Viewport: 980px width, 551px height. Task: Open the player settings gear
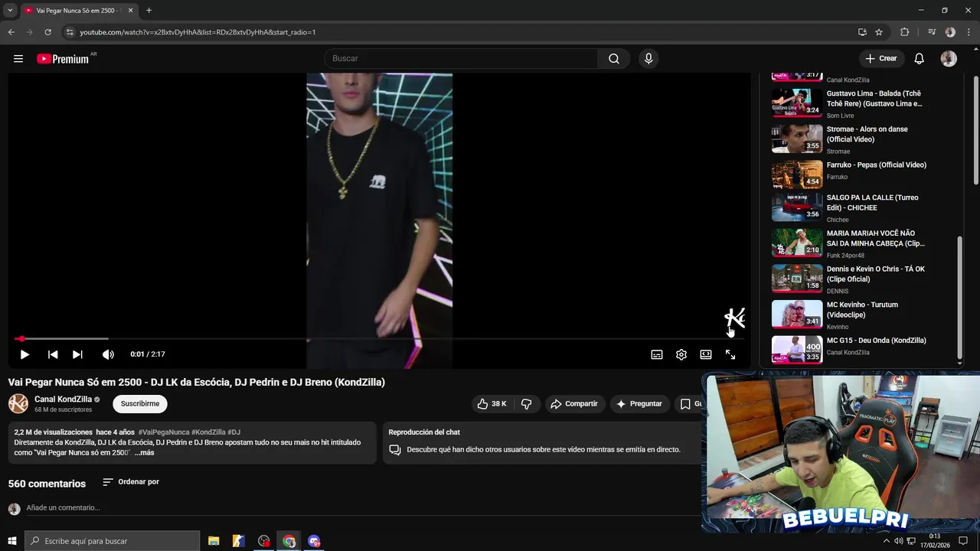[681, 354]
